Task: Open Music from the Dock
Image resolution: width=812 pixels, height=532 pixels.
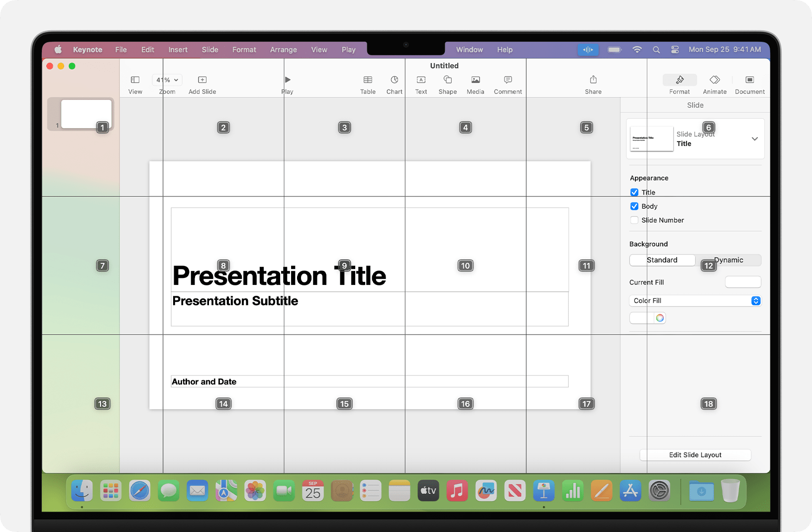Action: pos(457,491)
